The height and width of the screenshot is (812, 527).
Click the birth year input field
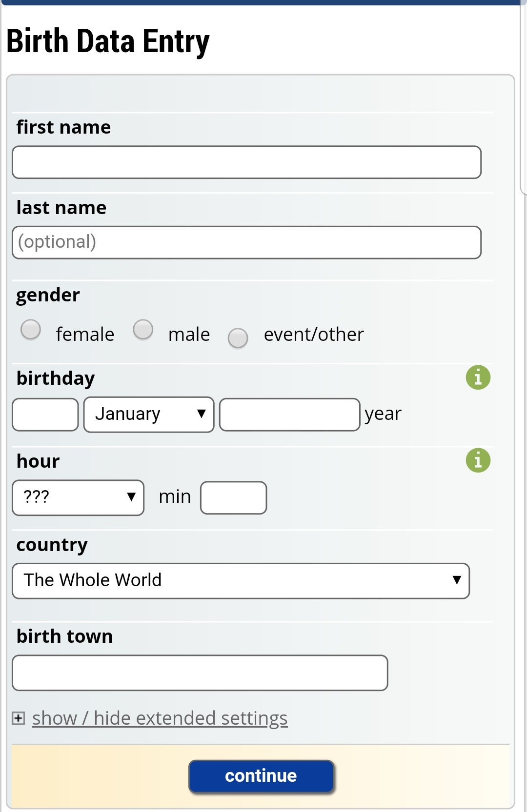(290, 415)
